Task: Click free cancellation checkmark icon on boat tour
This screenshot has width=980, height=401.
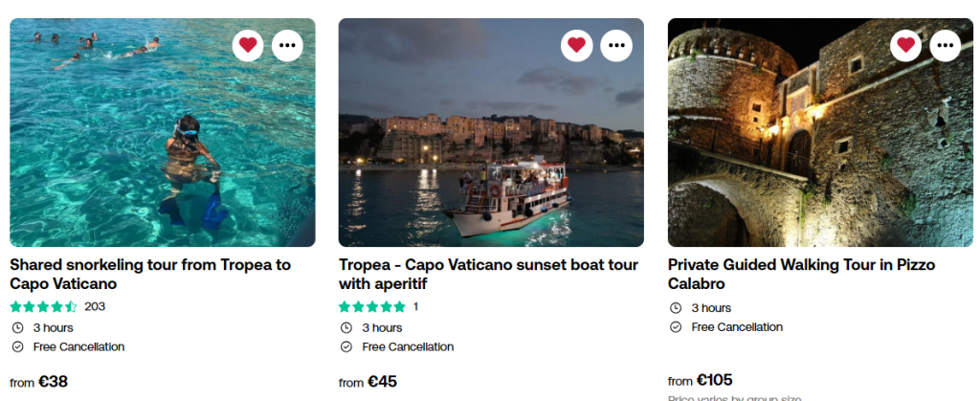Action: (x=346, y=346)
